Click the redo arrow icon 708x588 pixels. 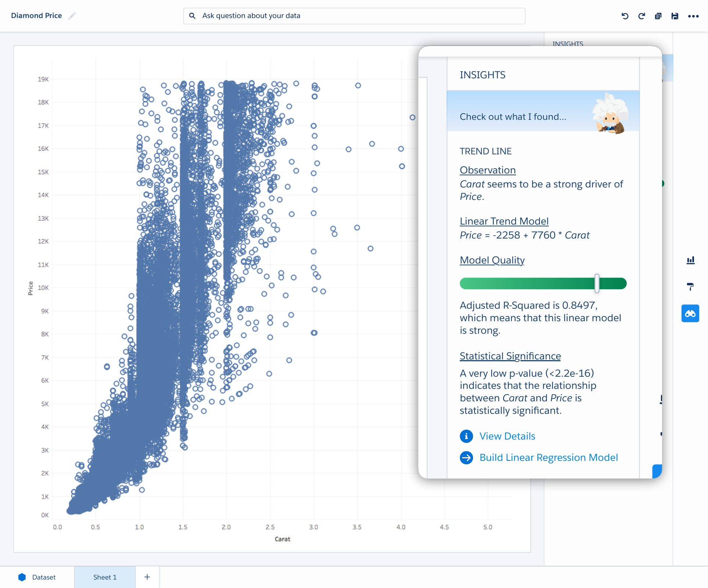[x=641, y=16]
